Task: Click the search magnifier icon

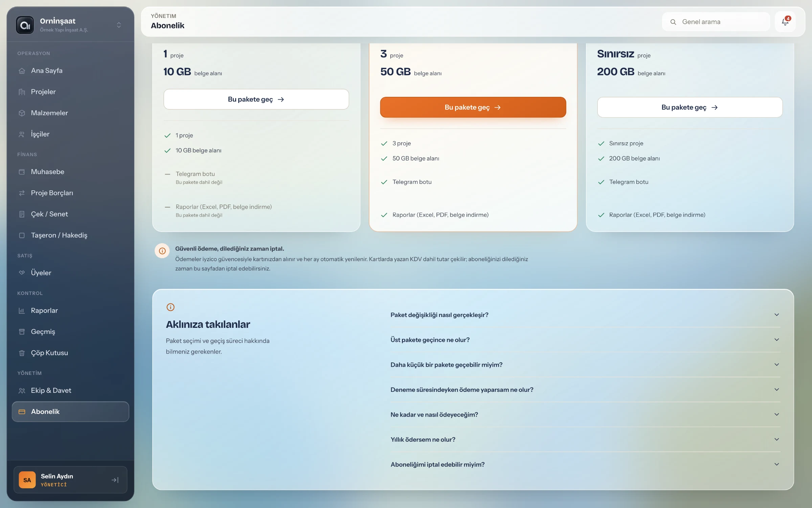Action: (673, 22)
